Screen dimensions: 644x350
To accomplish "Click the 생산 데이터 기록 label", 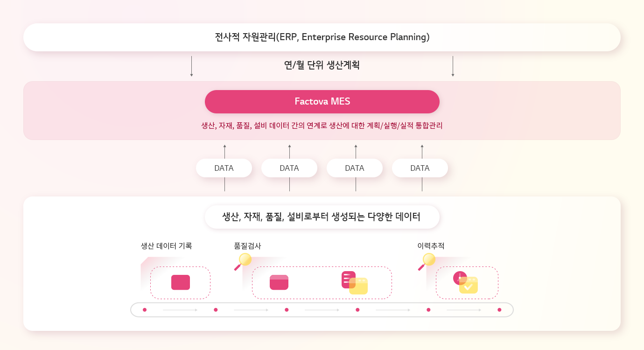I will click(166, 245).
